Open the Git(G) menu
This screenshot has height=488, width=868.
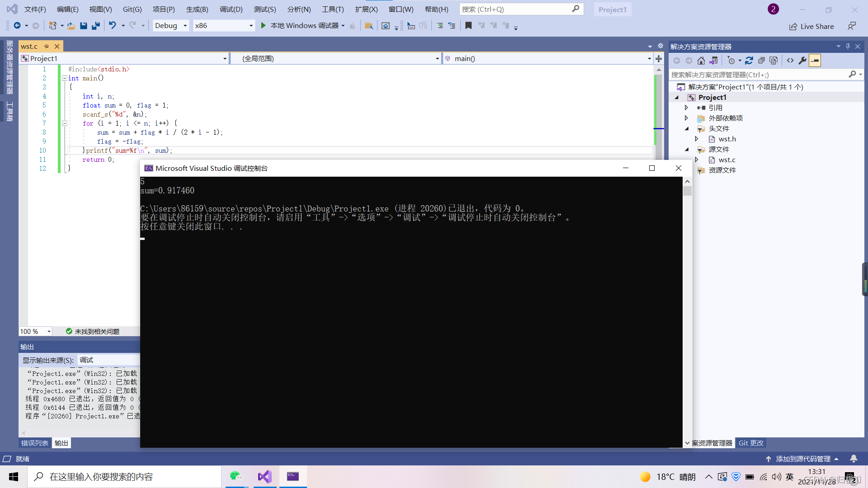132,9
